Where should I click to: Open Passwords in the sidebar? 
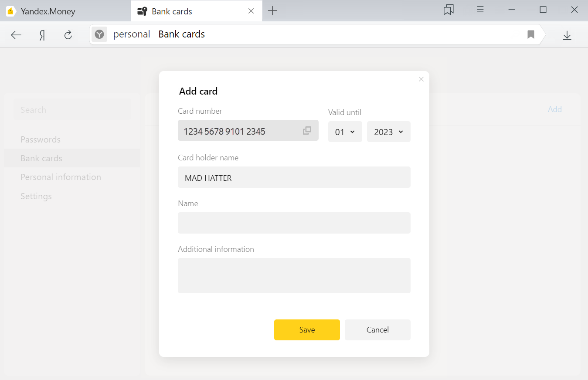[x=41, y=139]
